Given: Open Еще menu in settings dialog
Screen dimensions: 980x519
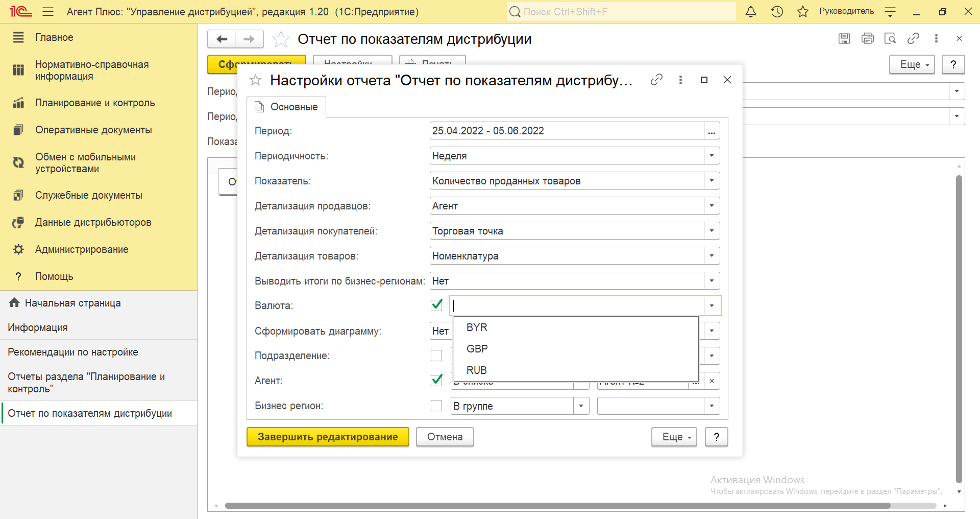Looking at the screenshot, I should pos(674,437).
